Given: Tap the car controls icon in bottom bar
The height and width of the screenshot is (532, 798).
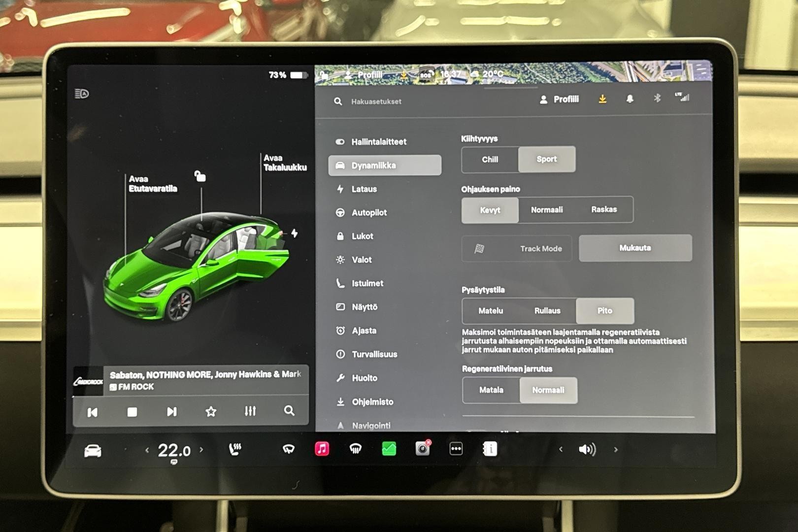Looking at the screenshot, I should point(93,450).
